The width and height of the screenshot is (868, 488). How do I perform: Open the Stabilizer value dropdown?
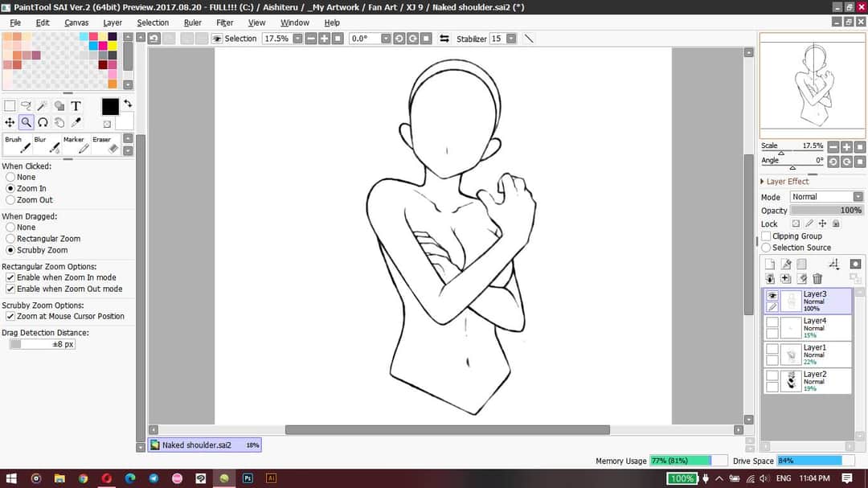pyautogui.click(x=511, y=39)
